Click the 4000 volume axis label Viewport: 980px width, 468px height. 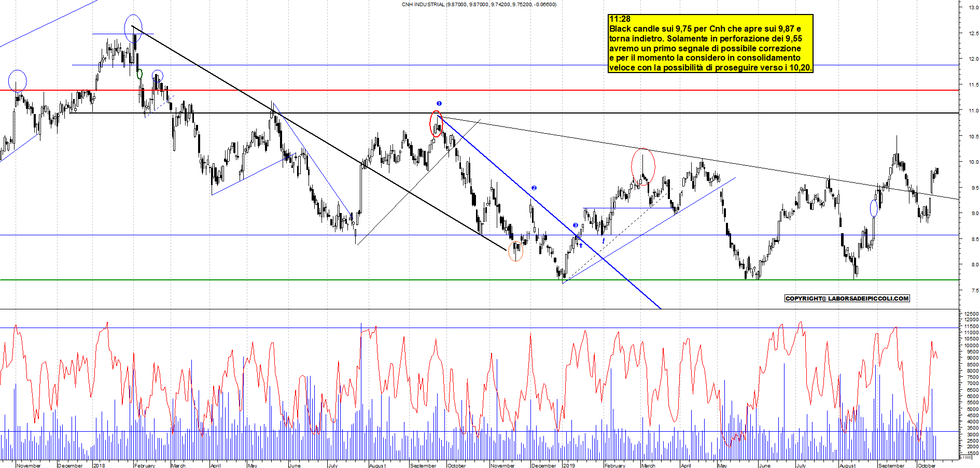pos(973,422)
